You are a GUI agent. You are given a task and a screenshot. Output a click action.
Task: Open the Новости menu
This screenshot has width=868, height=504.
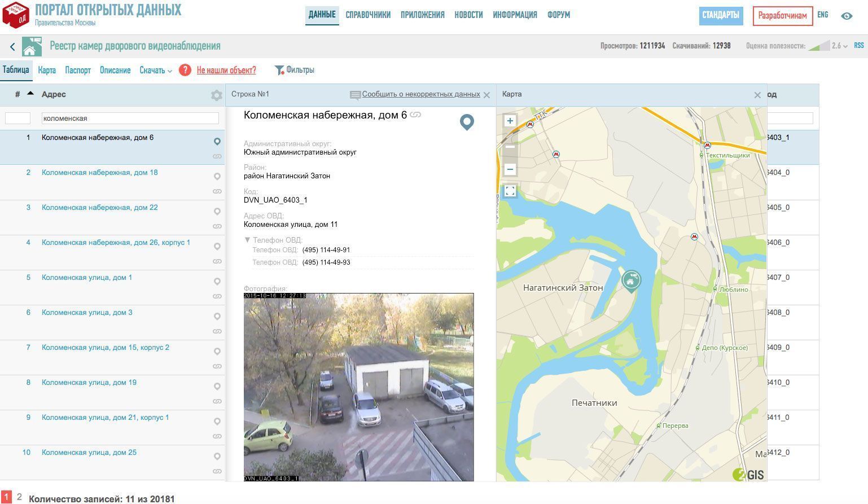468,15
